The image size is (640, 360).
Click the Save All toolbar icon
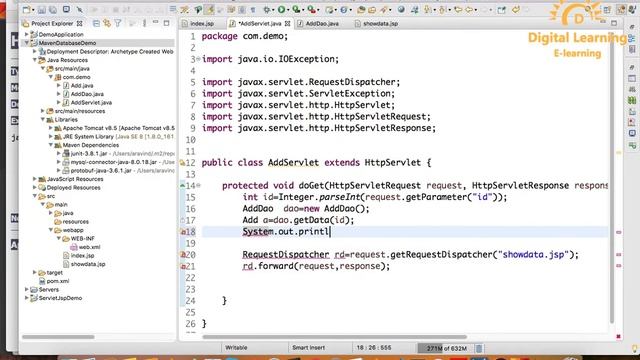(x=53, y=9)
